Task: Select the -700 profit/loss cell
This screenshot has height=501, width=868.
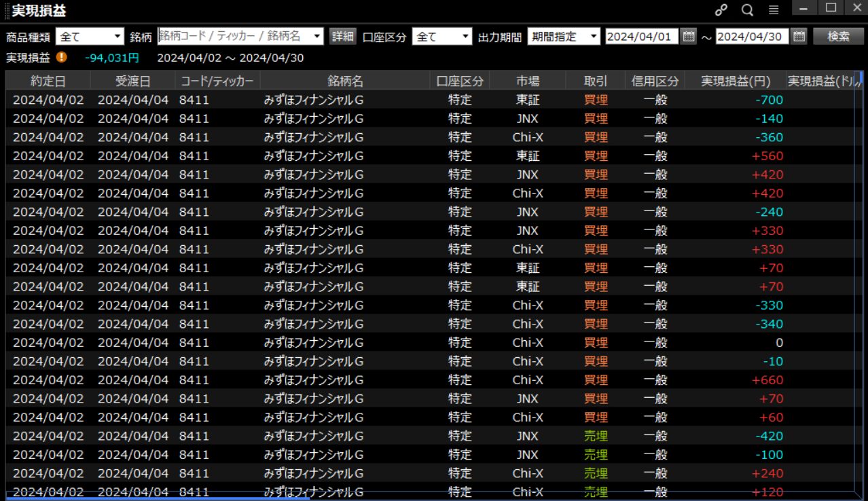Action: click(769, 100)
